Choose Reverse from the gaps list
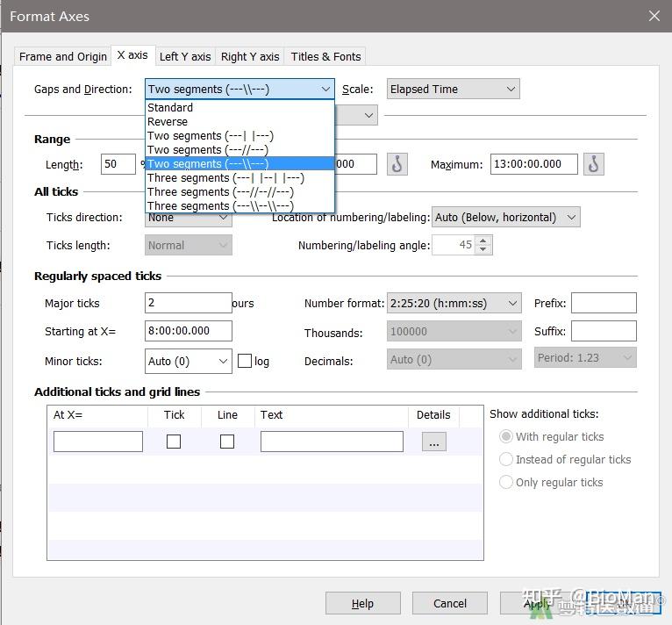This screenshot has height=625, width=672. 168,122
